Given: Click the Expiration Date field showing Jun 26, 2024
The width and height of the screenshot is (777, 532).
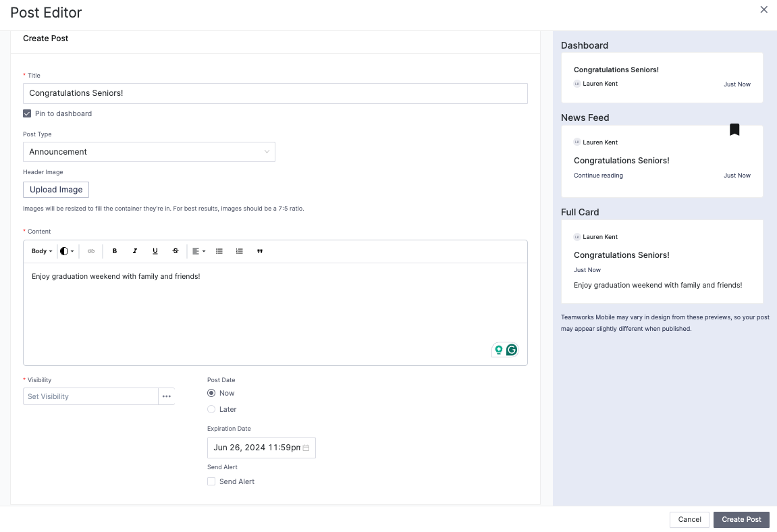Looking at the screenshot, I should pyautogui.click(x=261, y=448).
